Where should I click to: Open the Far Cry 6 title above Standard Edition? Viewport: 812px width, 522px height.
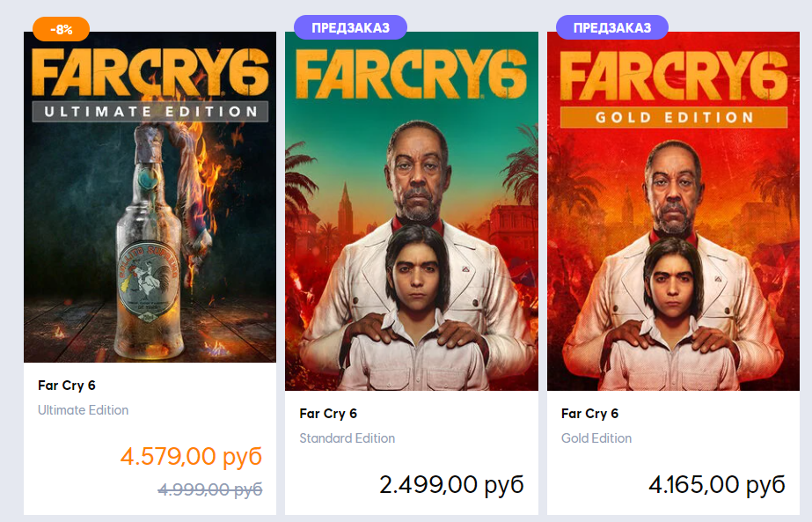pos(328,414)
